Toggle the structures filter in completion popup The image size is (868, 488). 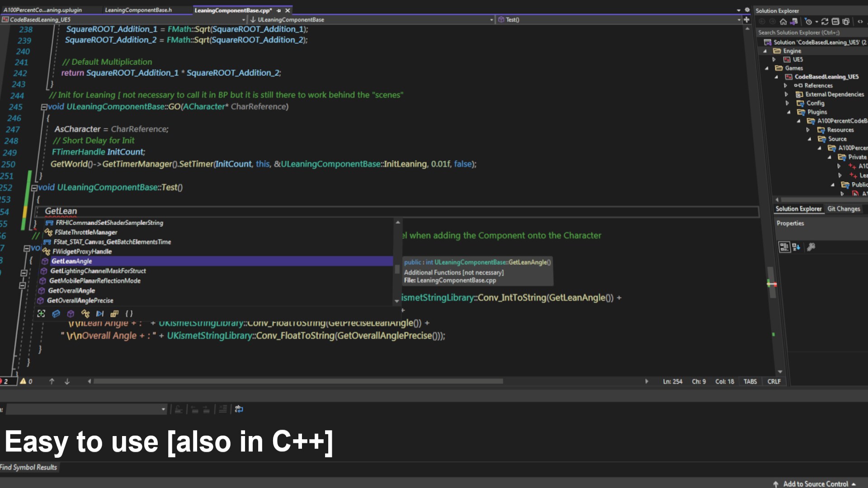(71, 314)
